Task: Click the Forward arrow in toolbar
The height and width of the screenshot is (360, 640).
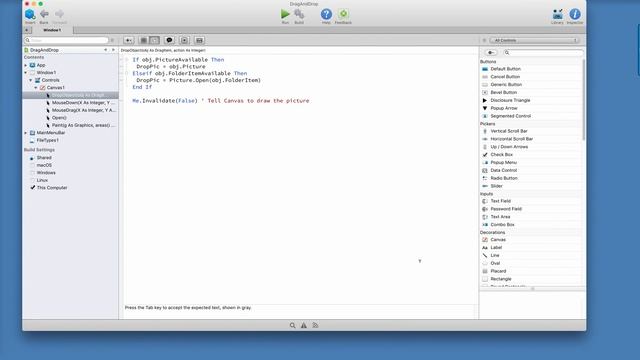Action: click(x=59, y=14)
